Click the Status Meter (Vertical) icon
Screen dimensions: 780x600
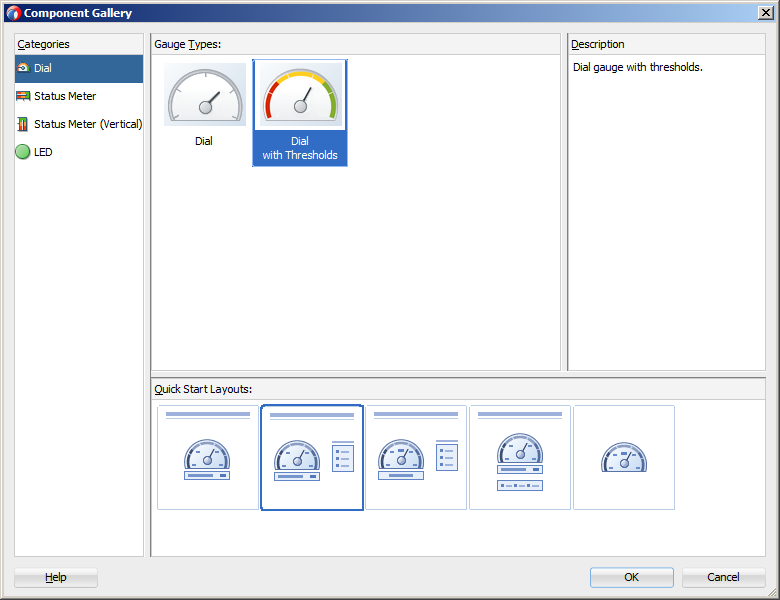(23, 124)
